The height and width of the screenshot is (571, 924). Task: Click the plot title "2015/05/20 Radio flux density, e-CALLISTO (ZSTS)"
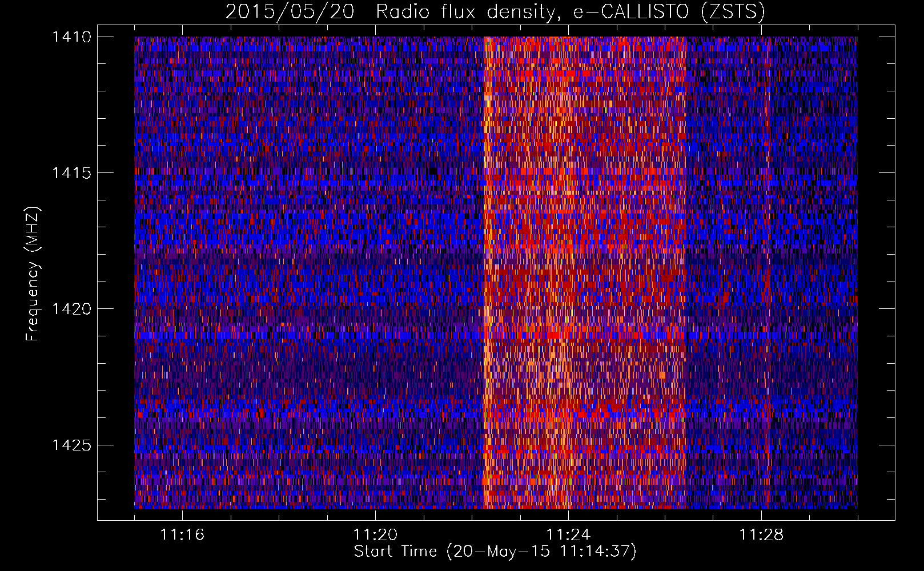495,12
